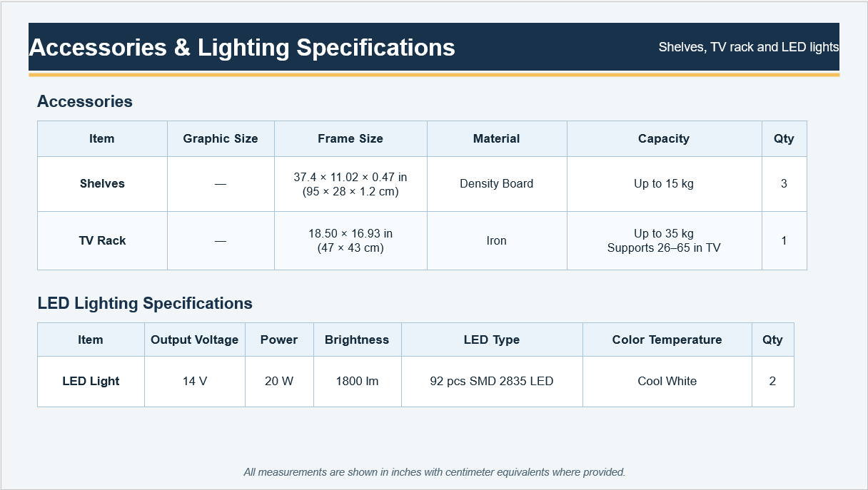Click the Graphic Size column header
868x490 pixels.
pos(221,138)
